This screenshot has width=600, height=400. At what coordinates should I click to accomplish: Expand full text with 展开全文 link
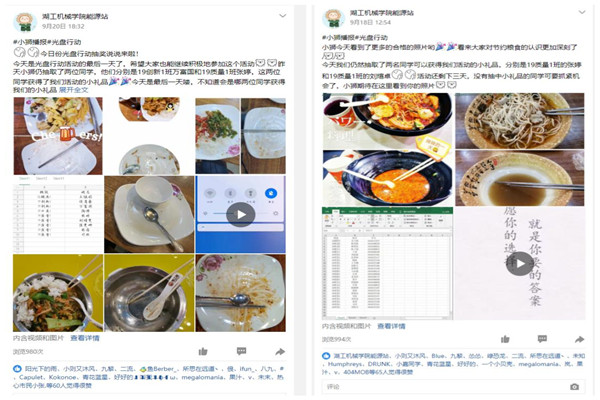point(73,90)
